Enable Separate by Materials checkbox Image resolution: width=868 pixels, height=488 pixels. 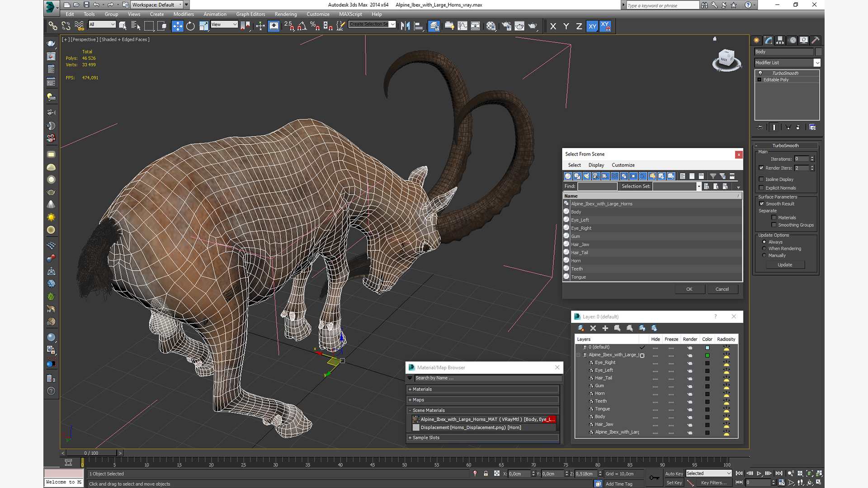pos(774,217)
